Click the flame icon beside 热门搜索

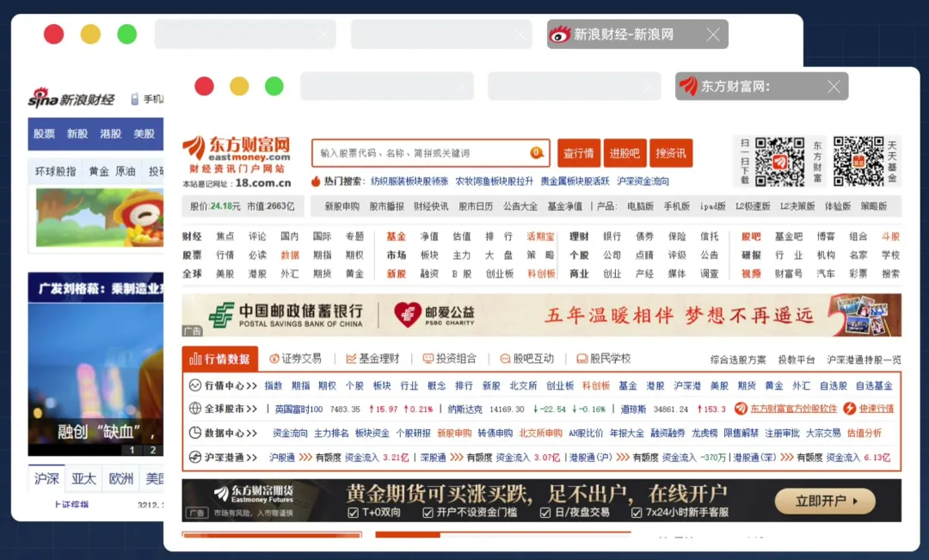(316, 181)
